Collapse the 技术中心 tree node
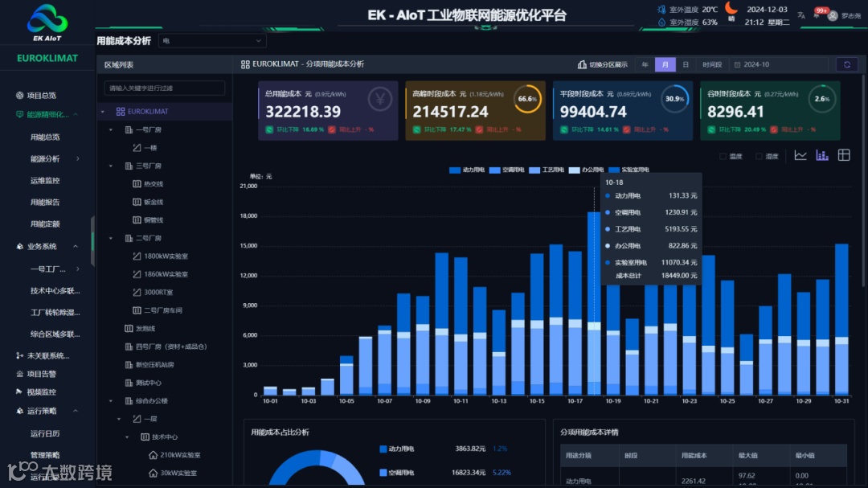The image size is (868, 488). point(127,437)
